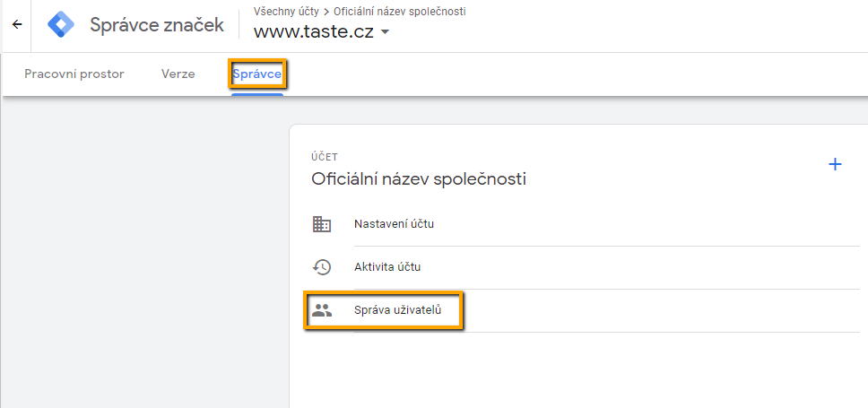868x408 pixels.
Task: Select the Správce tab
Action: [256, 74]
